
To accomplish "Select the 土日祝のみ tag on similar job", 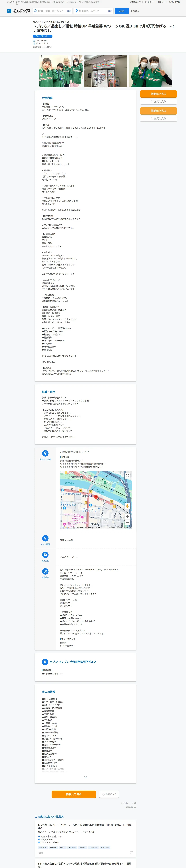I will [93, 847].
